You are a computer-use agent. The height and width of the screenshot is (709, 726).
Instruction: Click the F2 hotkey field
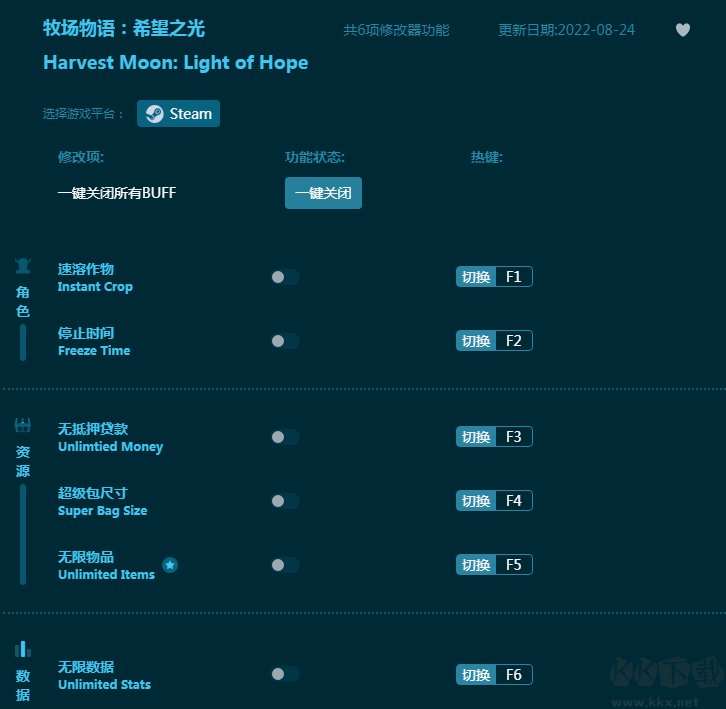[514, 341]
